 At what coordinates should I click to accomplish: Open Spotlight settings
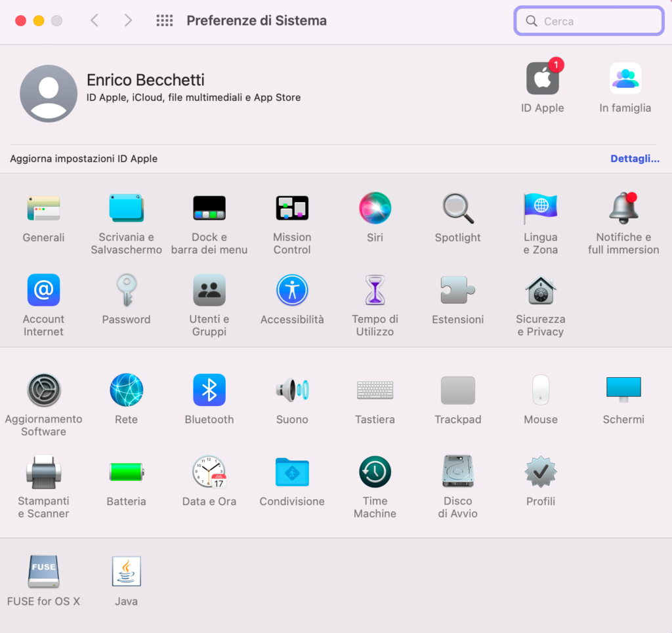click(x=457, y=209)
